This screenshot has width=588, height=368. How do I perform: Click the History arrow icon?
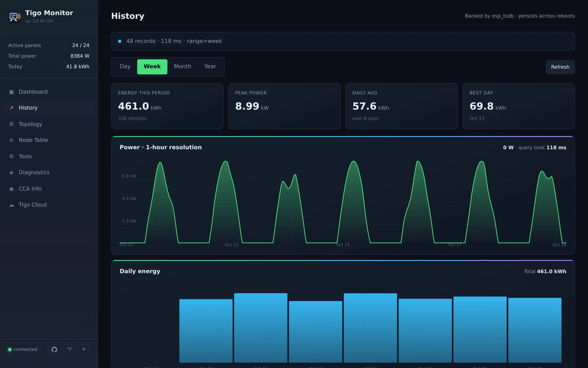[11, 108]
